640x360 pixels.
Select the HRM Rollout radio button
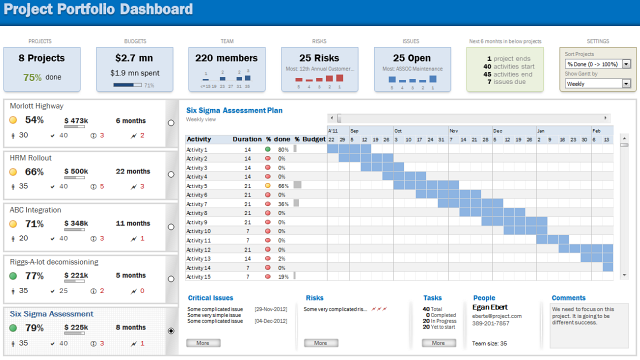(x=171, y=174)
